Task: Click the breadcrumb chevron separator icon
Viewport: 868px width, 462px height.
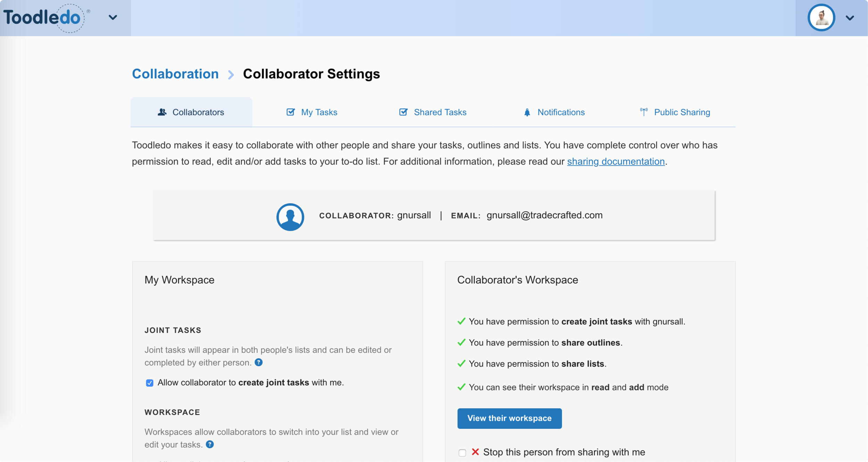Action: pyautogui.click(x=231, y=75)
